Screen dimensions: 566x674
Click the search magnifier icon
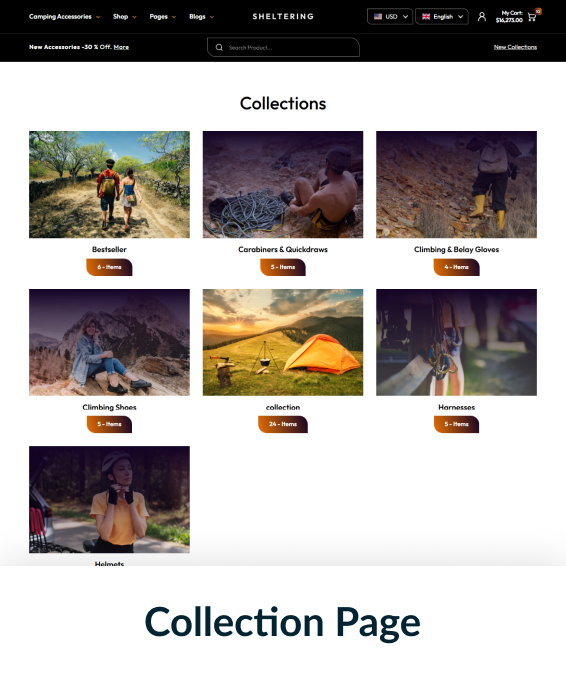[219, 47]
